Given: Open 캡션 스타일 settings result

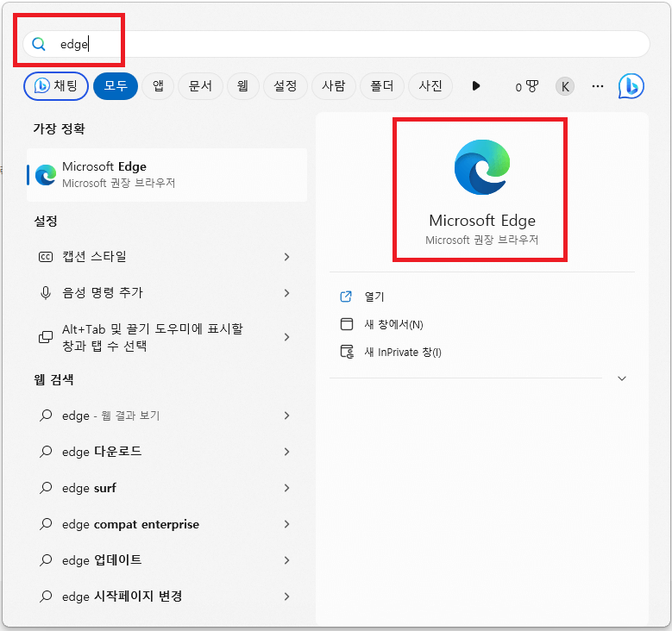Looking at the screenshot, I should tap(167, 257).
